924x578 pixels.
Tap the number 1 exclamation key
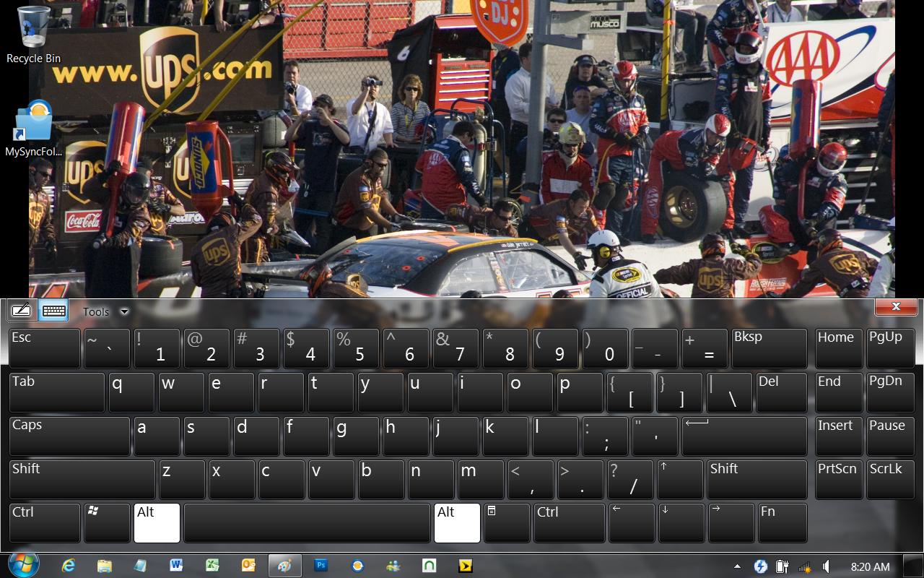tap(157, 349)
